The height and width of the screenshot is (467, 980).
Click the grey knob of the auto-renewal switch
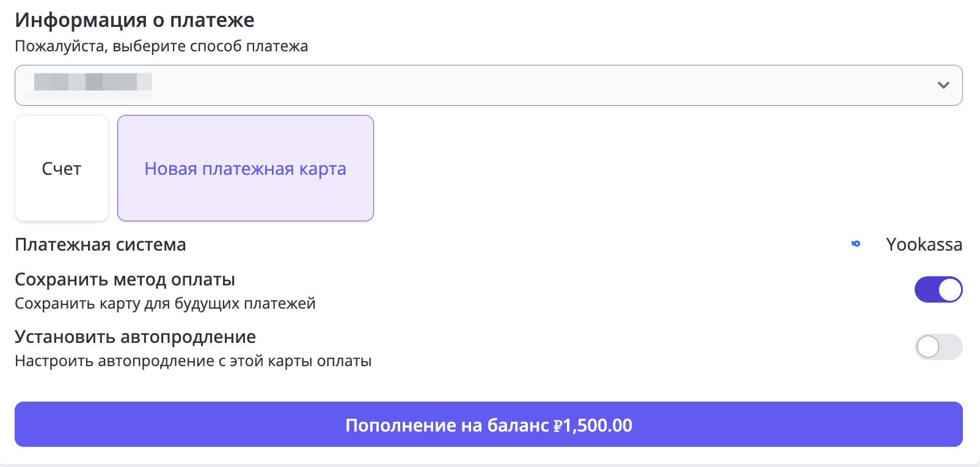click(x=928, y=347)
